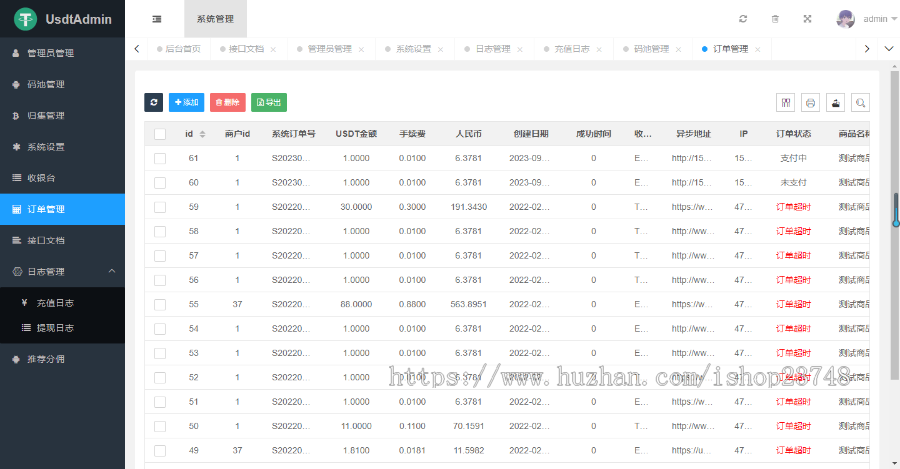The height and width of the screenshot is (469, 900).
Task: Check the checkbox for order id 50
Action: point(160,427)
